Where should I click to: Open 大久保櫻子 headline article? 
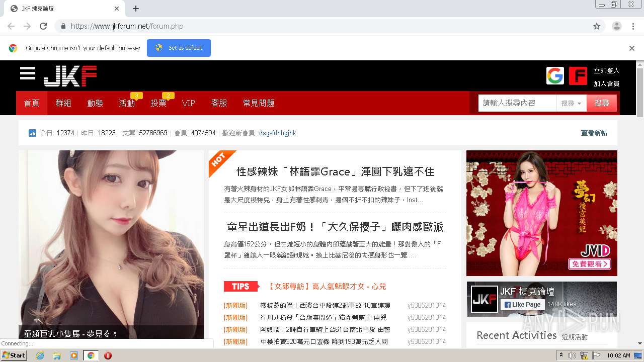tap(335, 227)
